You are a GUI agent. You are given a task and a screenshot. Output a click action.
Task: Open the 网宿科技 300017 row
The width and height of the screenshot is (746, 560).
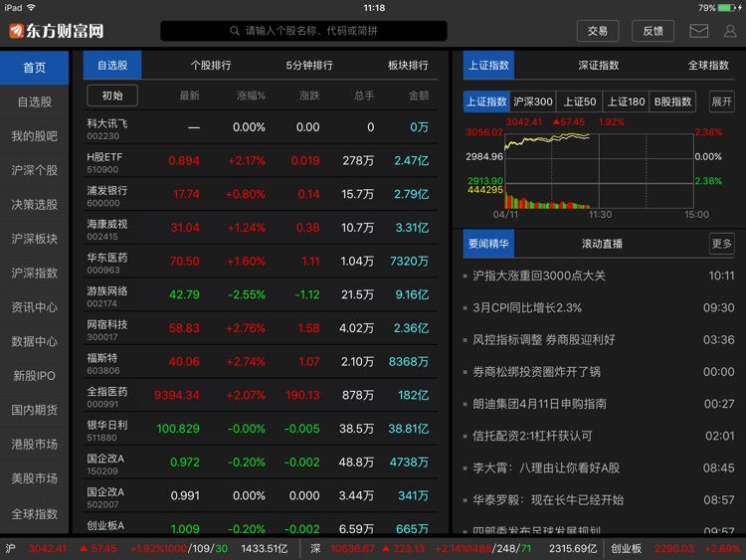coord(261,328)
